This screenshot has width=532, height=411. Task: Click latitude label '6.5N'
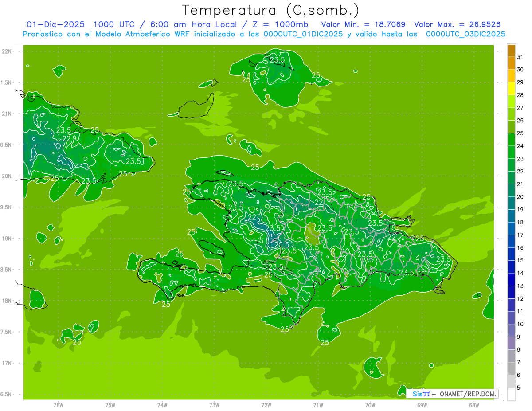[7, 394]
